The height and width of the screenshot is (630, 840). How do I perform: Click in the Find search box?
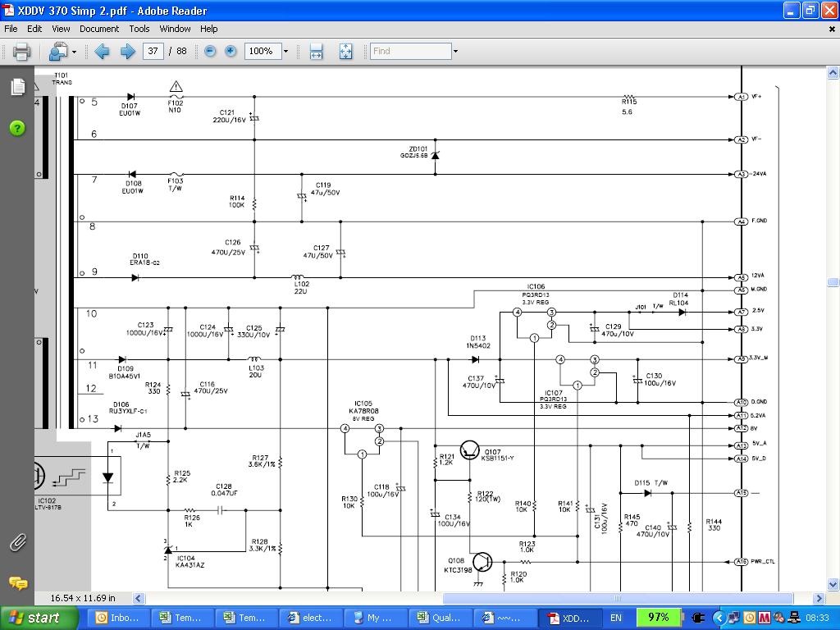click(x=410, y=52)
